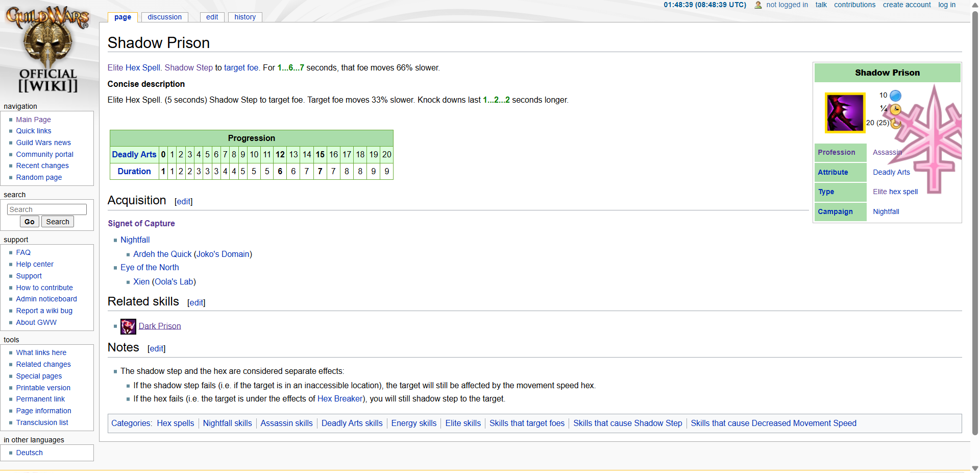Open the Hex spells category

click(176, 423)
